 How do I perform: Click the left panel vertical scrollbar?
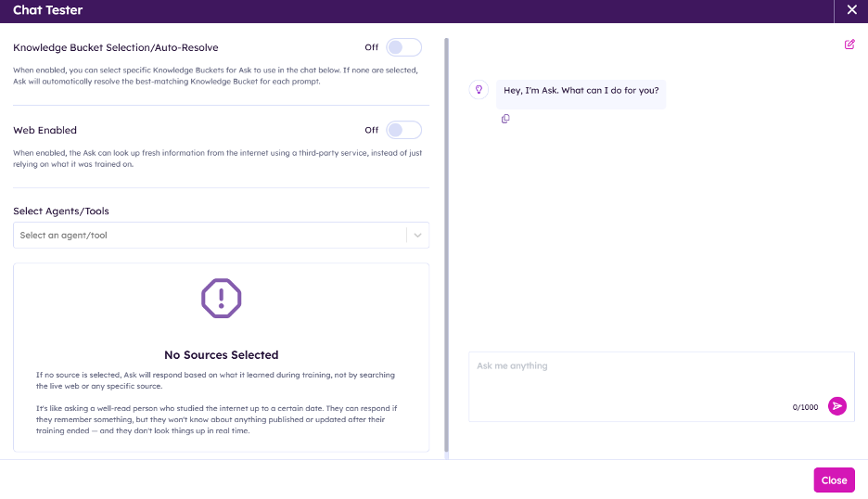(446, 247)
